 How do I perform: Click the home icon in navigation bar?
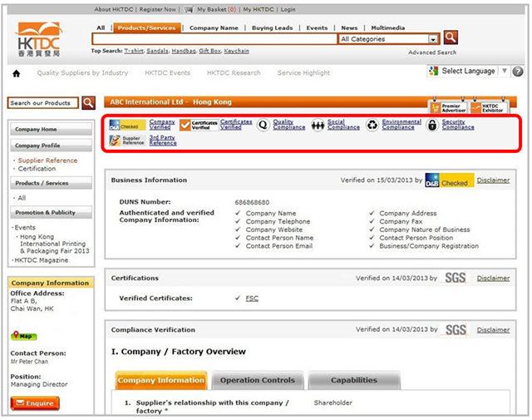click(x=17, y=73)
